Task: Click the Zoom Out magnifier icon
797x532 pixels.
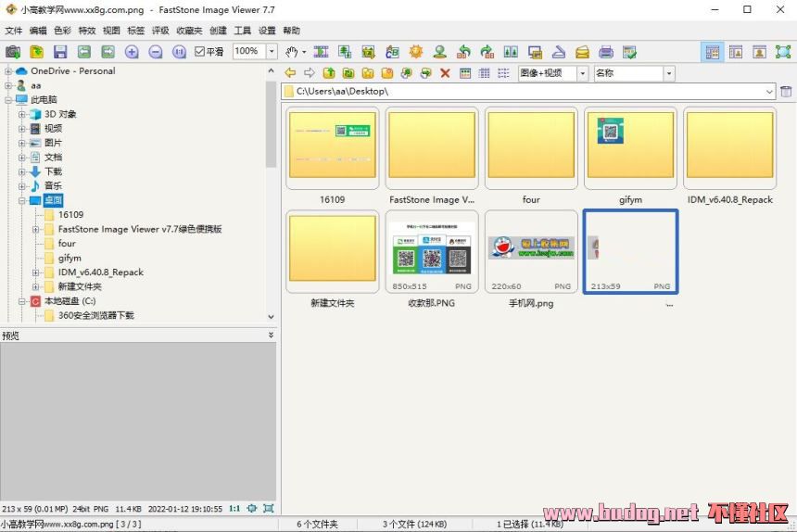Action: (x=155, y=52)
